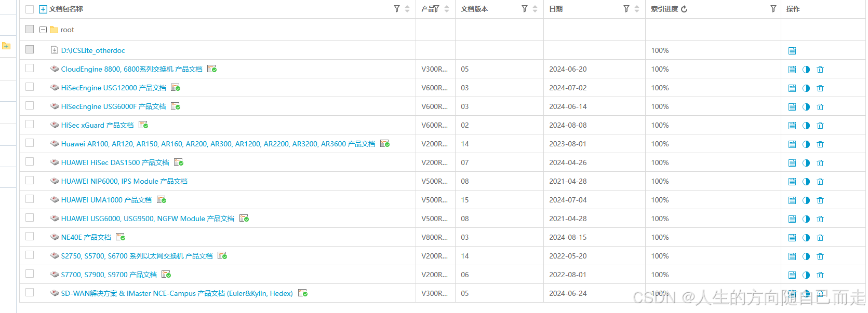Sort by 产品 column arrows
The height and width of the screenshot is (313, 868).
tap(447, 9)
